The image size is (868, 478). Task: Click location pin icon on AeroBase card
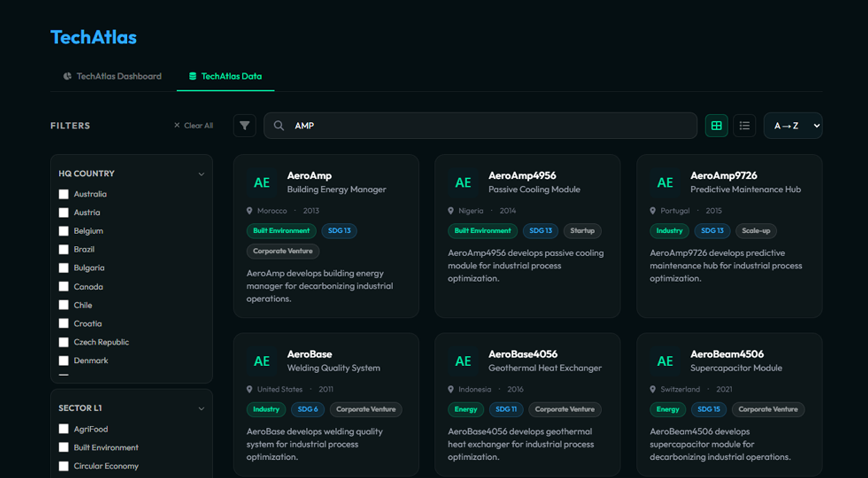[250, 389]
